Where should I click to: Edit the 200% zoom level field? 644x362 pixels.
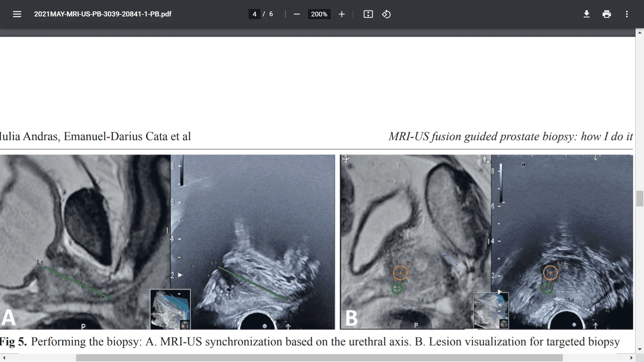tap(319, 14)
